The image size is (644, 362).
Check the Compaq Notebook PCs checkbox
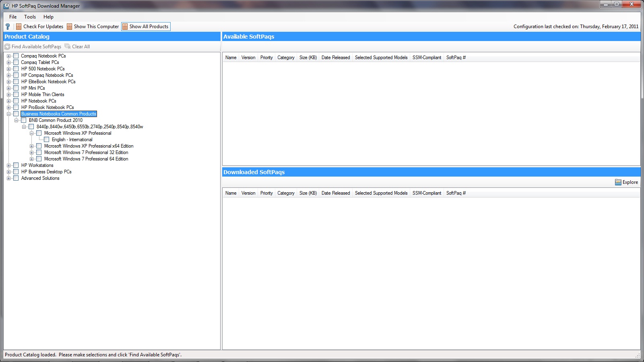pyautogui.click(x=16, y=56)
